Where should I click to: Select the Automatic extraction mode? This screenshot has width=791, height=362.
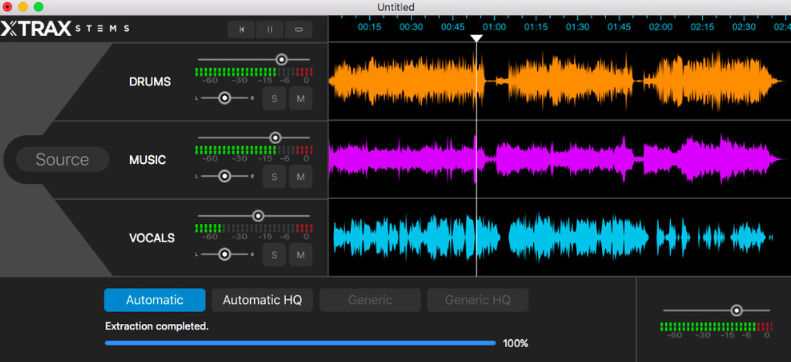coord(155,300)
